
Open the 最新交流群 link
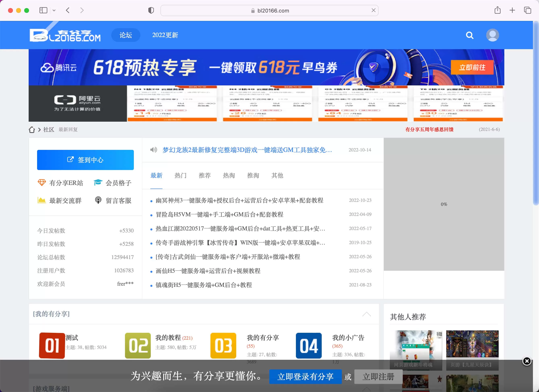coord(59,201)
